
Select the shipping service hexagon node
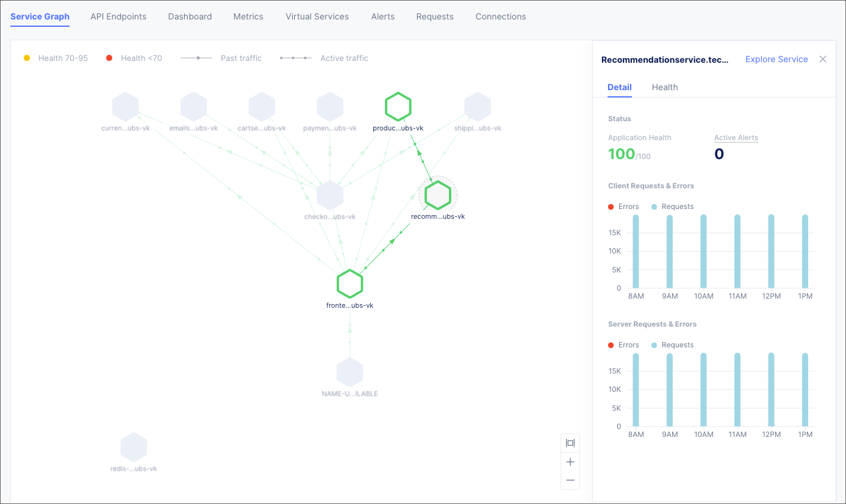pyautogui.click(x=478, y=107)
